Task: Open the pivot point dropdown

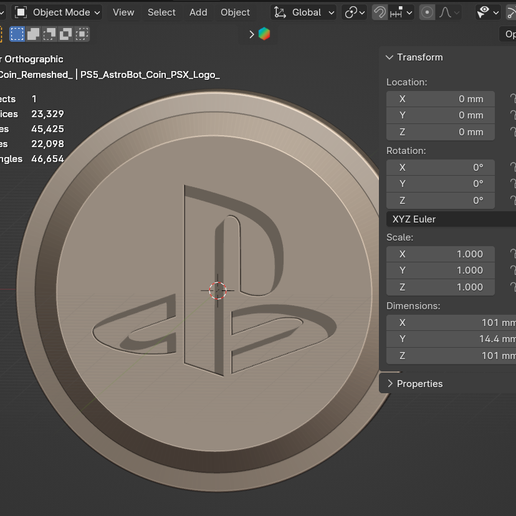Action: [354, 13]
